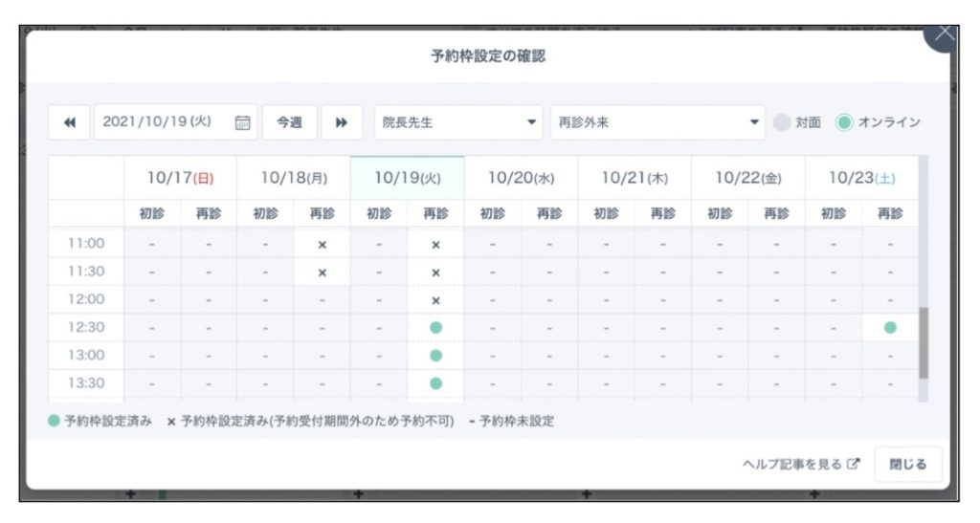Click the 閉じる button
980x523 pixels.
coord(907,465)
